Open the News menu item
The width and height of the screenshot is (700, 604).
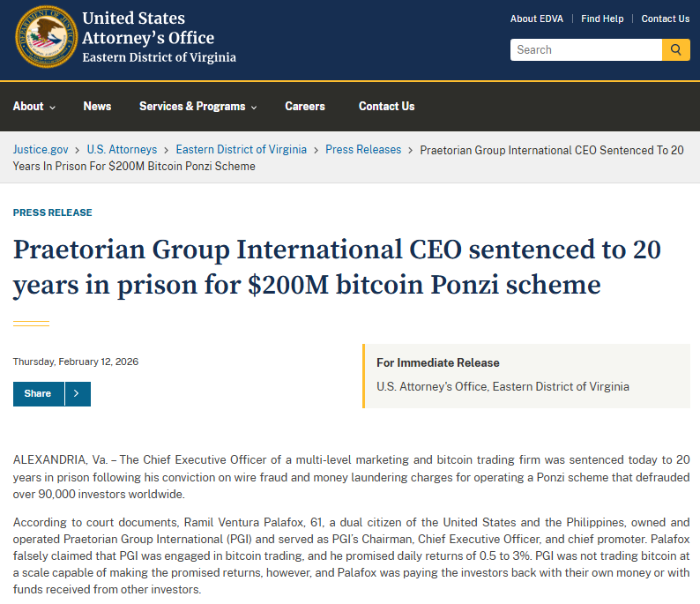pos(97,107)
